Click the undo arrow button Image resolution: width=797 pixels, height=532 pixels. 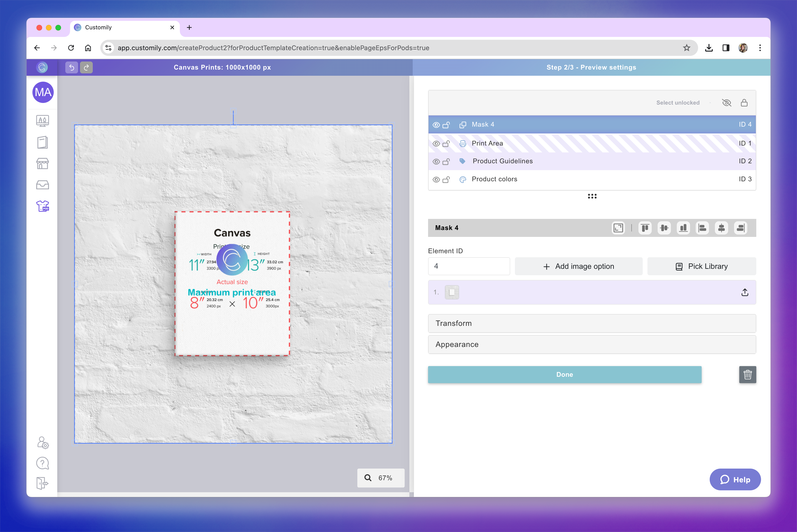click(x=72, y=67)
